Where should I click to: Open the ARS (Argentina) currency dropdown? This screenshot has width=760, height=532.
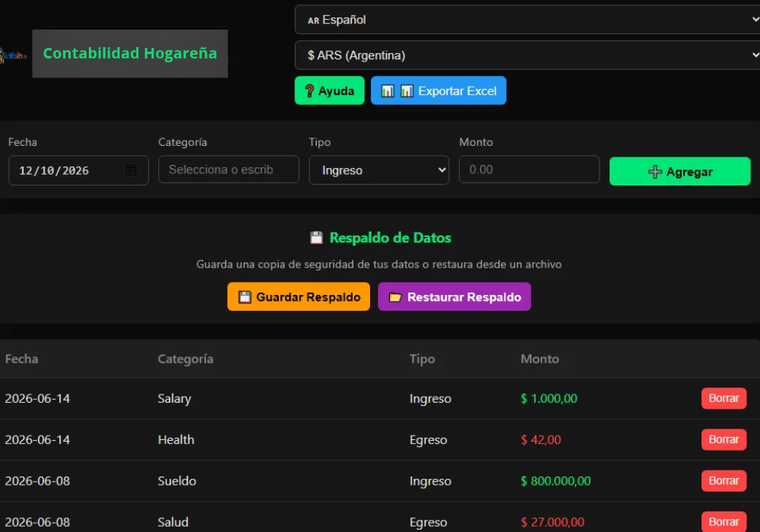tap(527, 55)
